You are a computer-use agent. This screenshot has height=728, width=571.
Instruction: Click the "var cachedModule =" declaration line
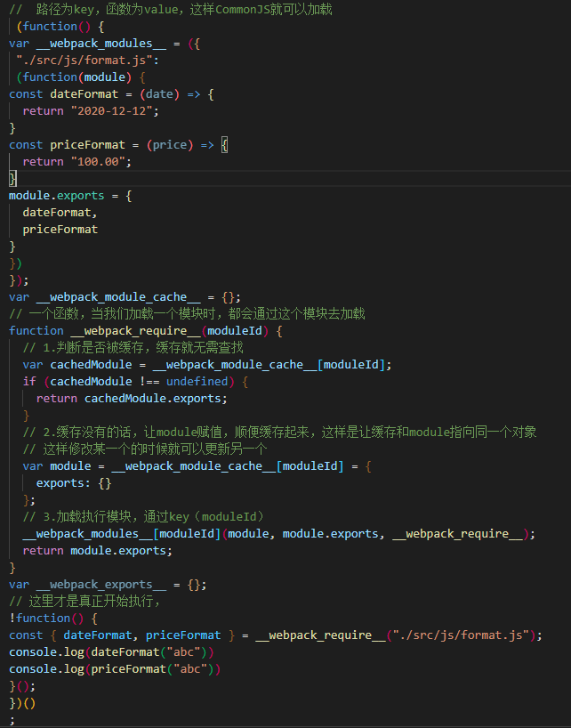207,365
